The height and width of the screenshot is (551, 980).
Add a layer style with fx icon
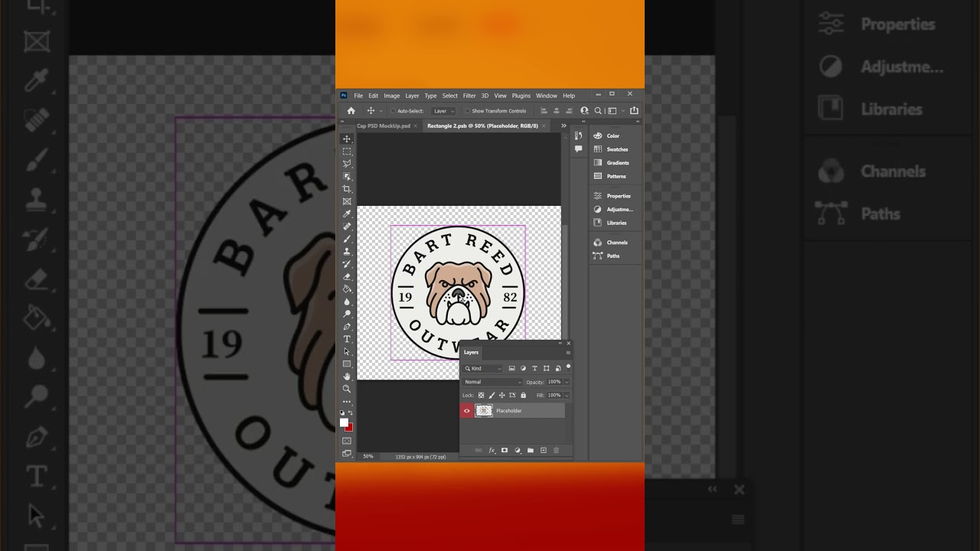[492, 451]
